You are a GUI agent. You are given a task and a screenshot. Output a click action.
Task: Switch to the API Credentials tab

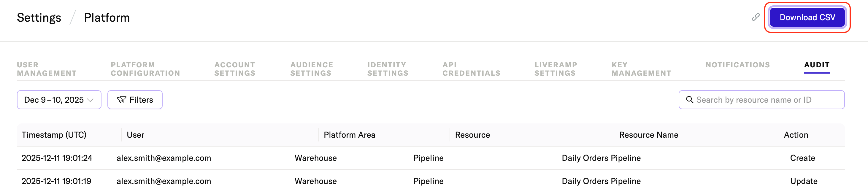tap(471, 69)
